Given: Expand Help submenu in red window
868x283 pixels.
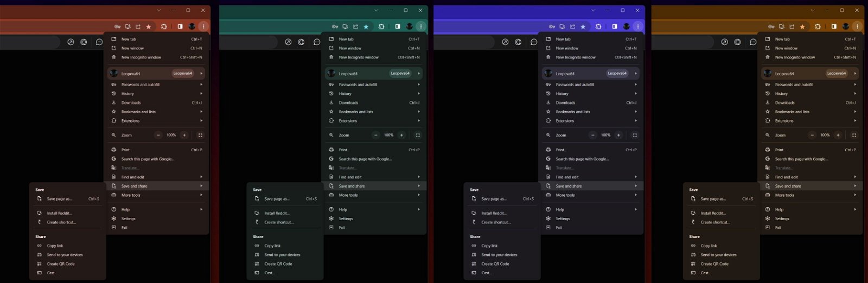Looking at the screenshot, I should [157, 209].
